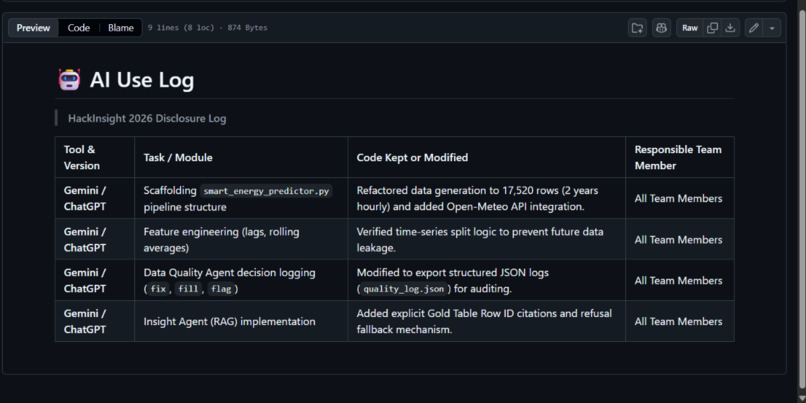Click the 'flag' code label

tap(221, 289)
